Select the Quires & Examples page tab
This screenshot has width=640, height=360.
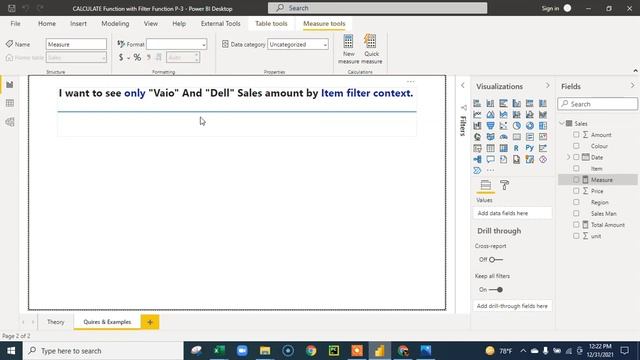(x=107, y=322)
